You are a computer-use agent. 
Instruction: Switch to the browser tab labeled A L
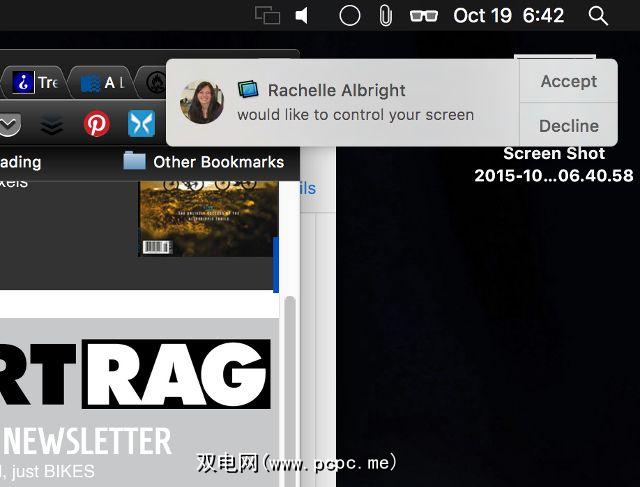(101, 83)
